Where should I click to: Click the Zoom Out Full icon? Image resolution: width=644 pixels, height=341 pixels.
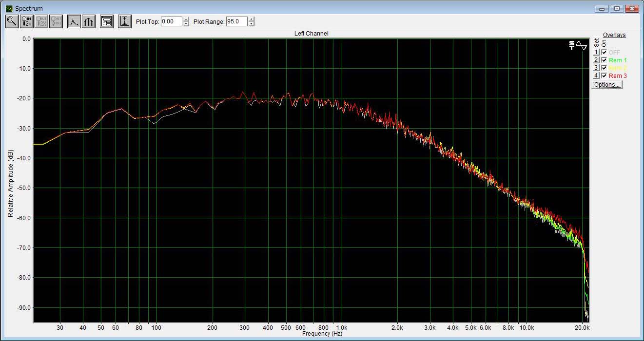56,21
